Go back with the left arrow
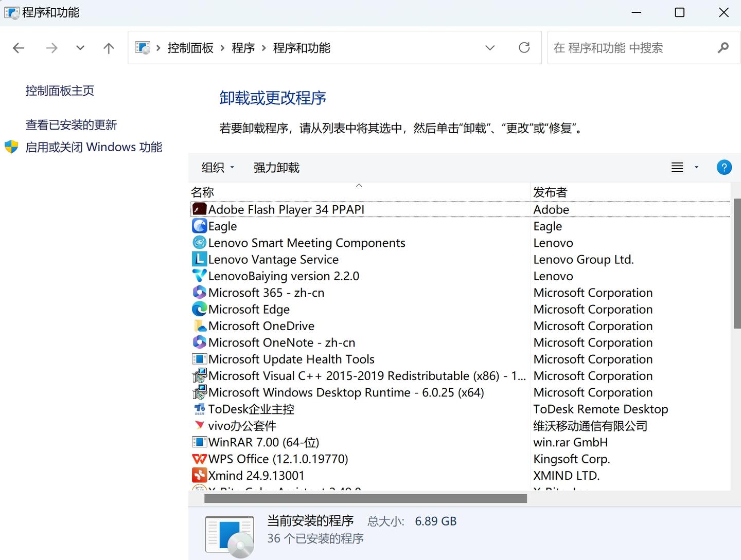 [x=19, y=48]
